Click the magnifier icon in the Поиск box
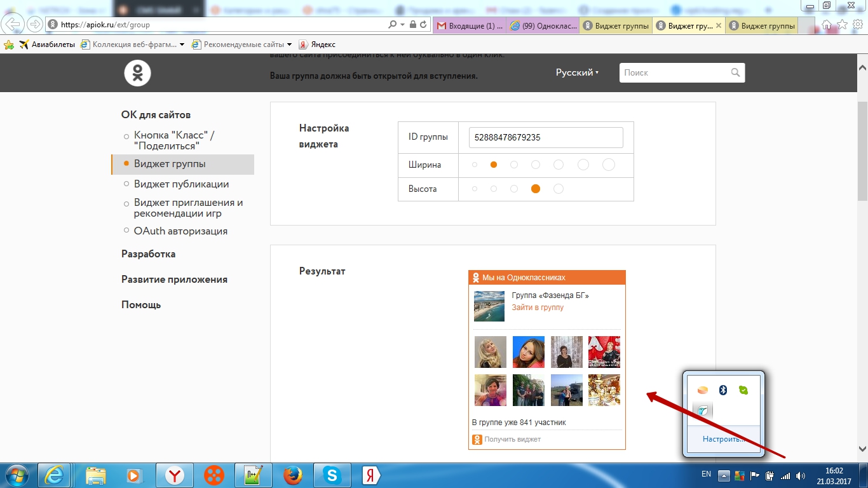This screenshot has height=488, width=868. tap(735, 72)
